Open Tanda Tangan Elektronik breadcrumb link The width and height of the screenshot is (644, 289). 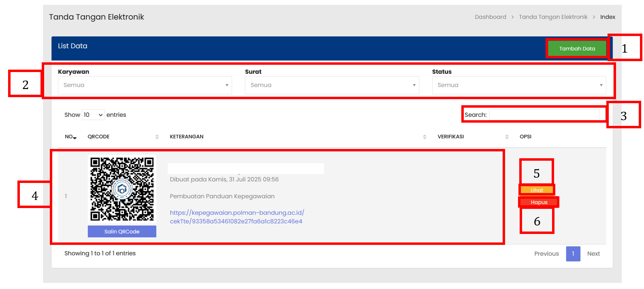click(553, 17)
